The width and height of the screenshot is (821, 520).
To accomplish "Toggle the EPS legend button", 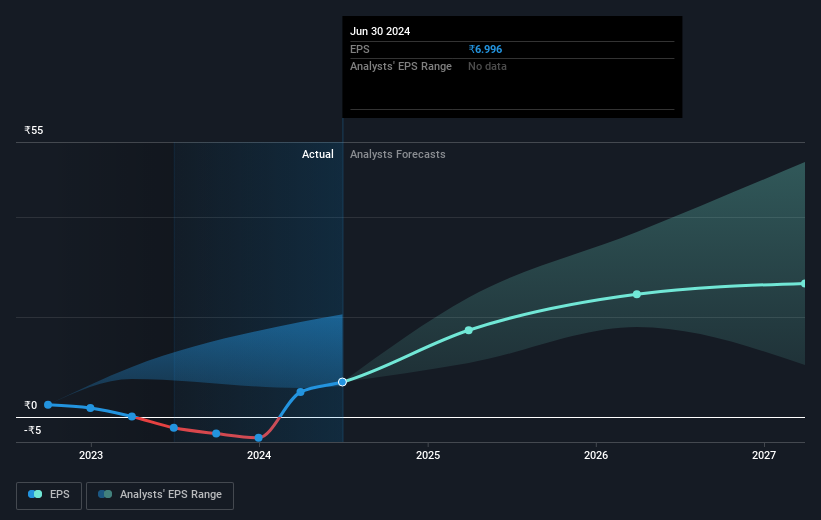I will coord(49,495).
